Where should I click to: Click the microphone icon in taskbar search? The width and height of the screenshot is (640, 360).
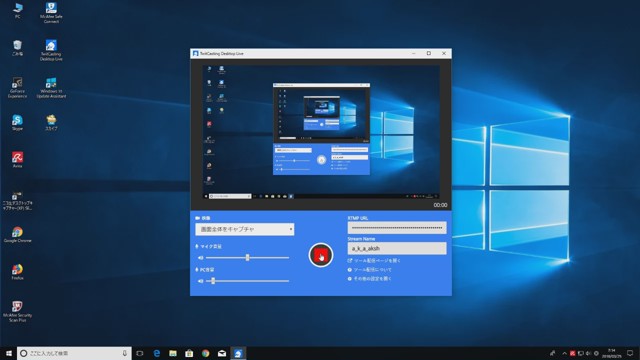(x=124, y=353)
